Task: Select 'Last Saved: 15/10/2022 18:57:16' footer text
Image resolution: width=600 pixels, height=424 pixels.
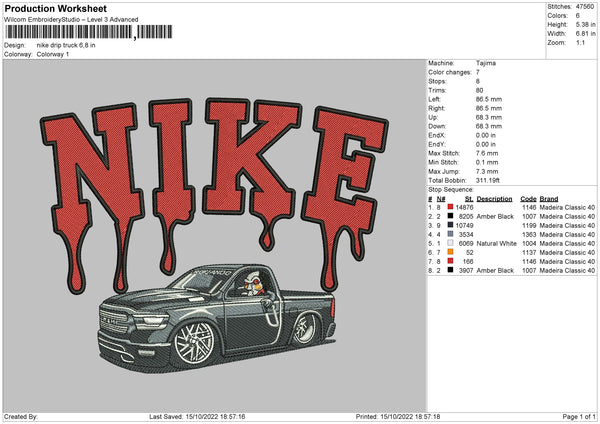Action: tap(197, 417)
